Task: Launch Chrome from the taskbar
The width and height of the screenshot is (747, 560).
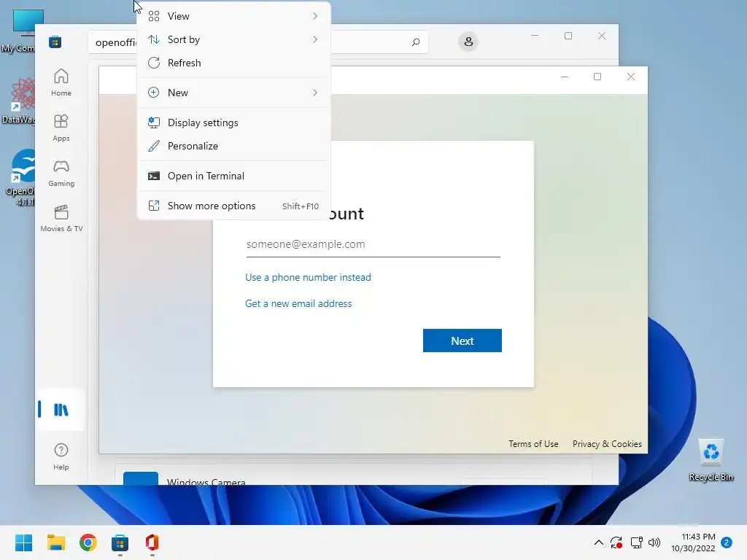Action: pos(88,542)
